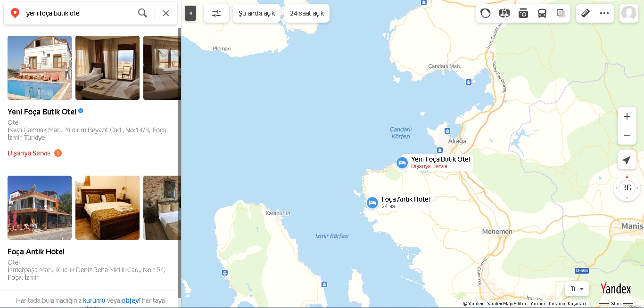Toggle the 3D view compass button
The height and width of the screenshot is (308, 644).
point(627,187)
